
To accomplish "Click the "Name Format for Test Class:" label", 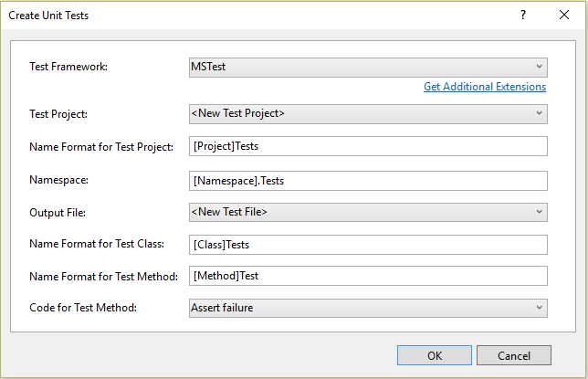I will click(99, 245).
